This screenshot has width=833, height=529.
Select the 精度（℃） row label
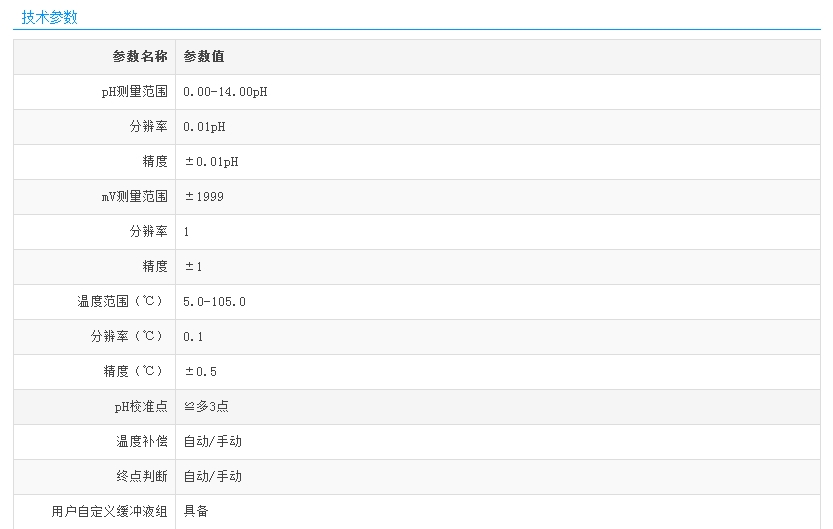click(134, 372)
